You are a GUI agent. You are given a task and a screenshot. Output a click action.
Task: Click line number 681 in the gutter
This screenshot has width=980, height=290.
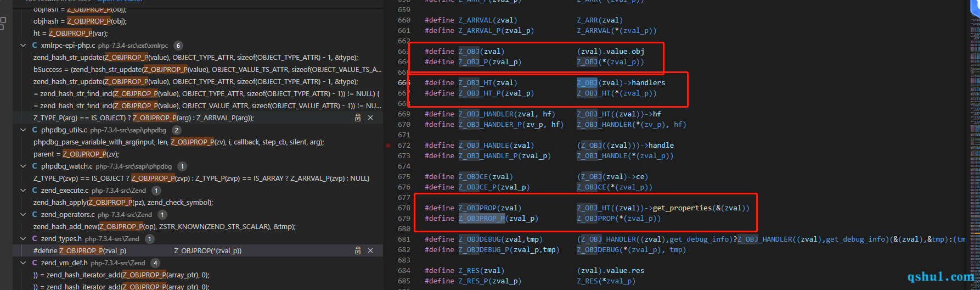coord(404,239)
